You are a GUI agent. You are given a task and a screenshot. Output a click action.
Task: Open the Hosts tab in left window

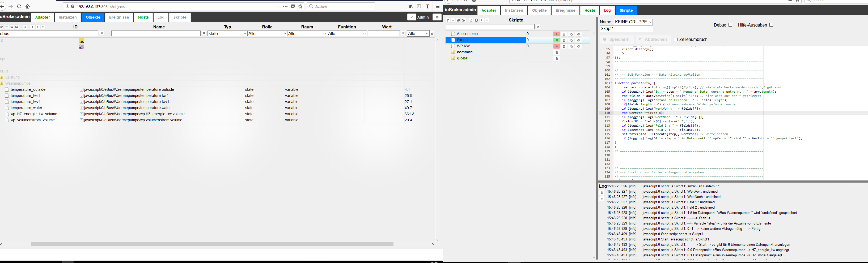143,17
